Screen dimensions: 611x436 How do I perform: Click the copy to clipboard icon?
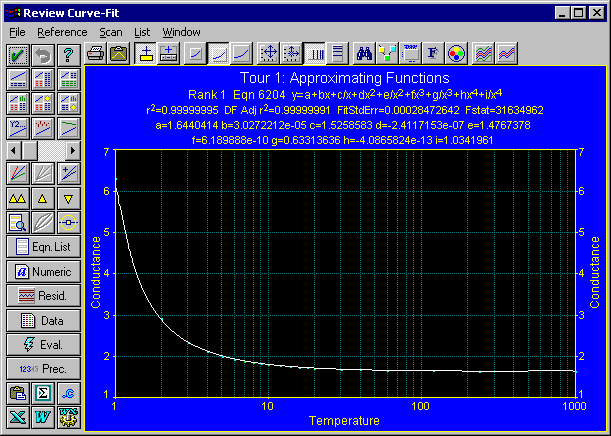tap(19, 393)
